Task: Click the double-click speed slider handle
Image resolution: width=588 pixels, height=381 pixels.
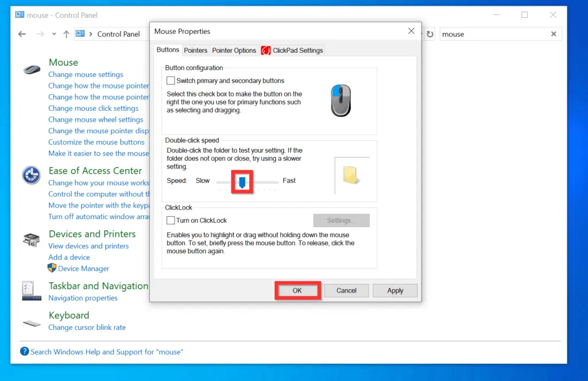Action: (242, 182)
